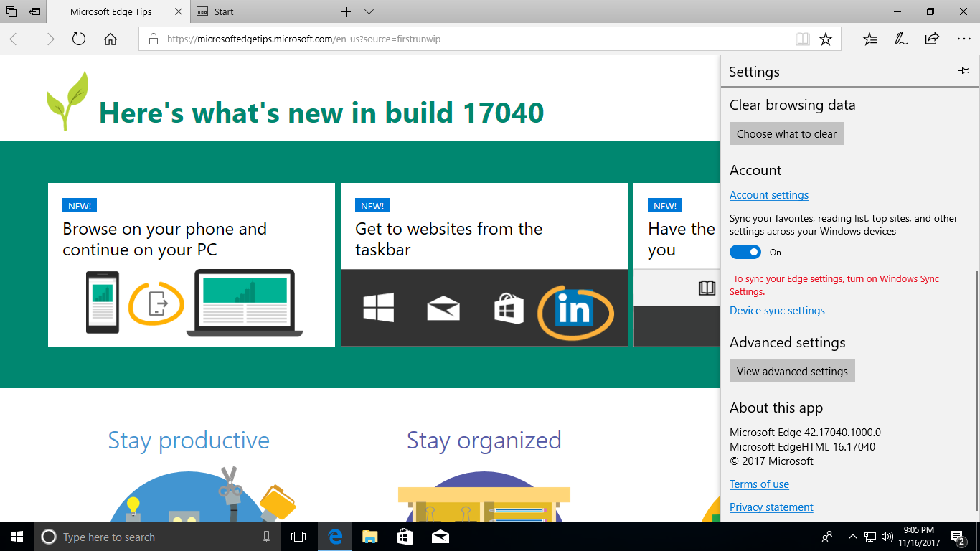
Task: Go to the Home page icon
Action: click(x=110, y=39)
